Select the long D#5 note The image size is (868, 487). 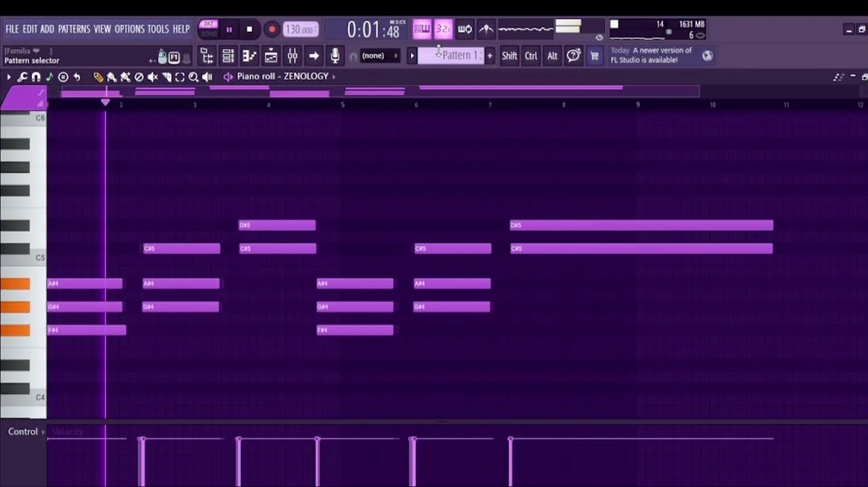[642, 225]
